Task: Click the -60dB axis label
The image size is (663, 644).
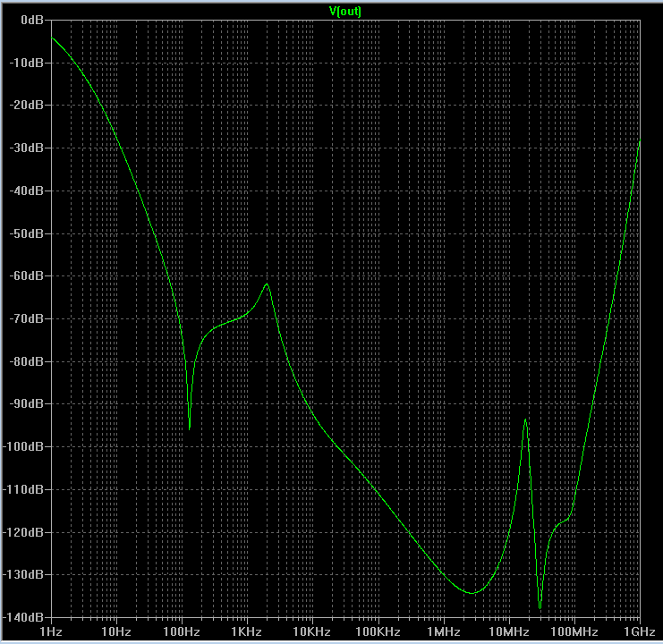Action: click(27, 276)
